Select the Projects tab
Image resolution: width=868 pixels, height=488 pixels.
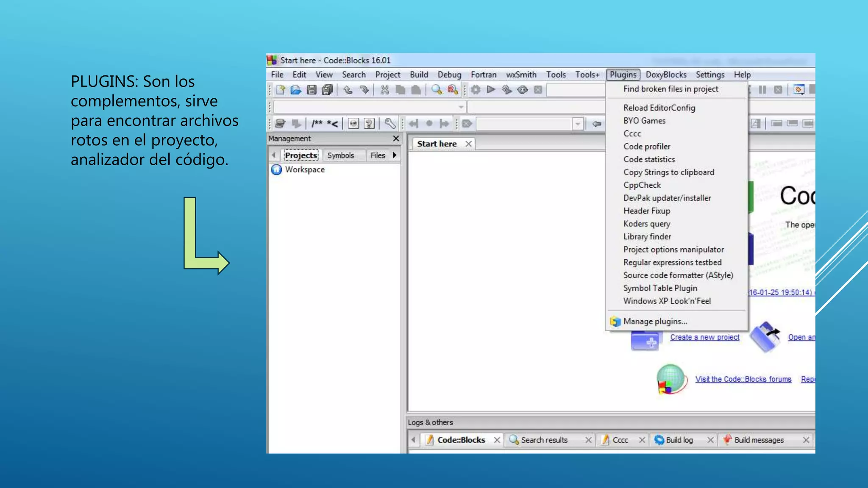point(301,155)
